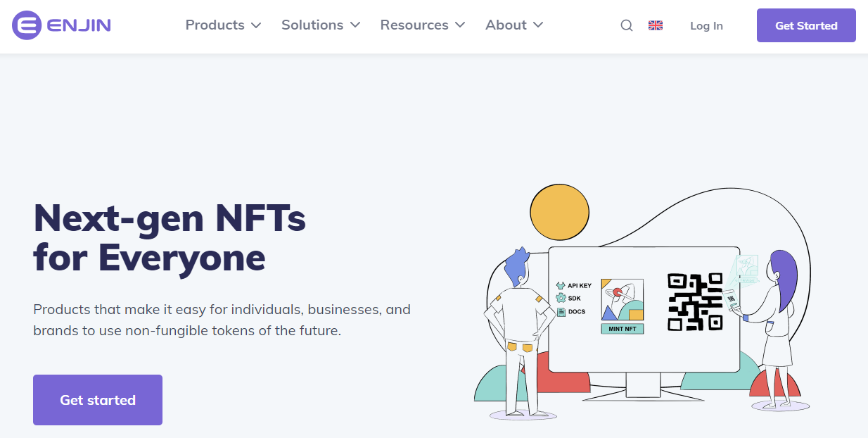Click the 'Products that make it easy' paragraph
The height and width of the screenshot is (438, 868).
click(222, 320)
